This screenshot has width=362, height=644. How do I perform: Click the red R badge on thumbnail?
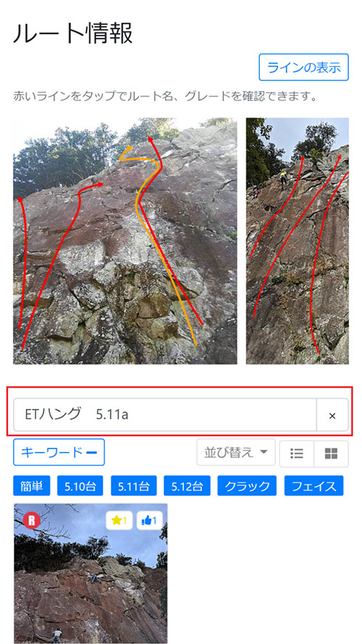pos(32,521)
